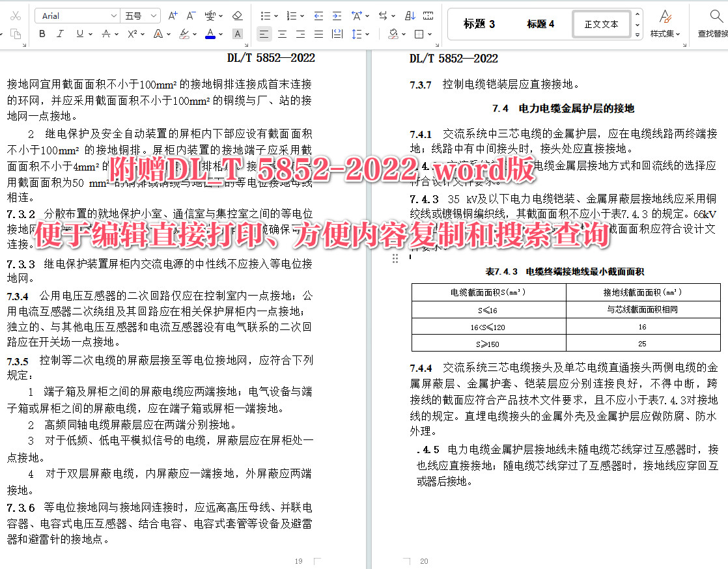Viewport: 728px width, 569px height.
Task: Apply superscript formatting
Action: [x=132, y=33]
